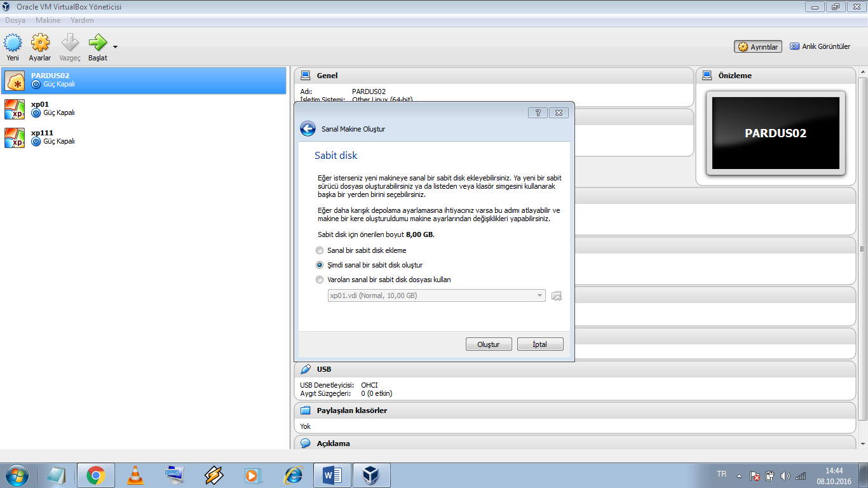The width and height of the screenshot is (868, 488).
Task: Show hidden tray icons arrow
Action: [x=739, y=475]
